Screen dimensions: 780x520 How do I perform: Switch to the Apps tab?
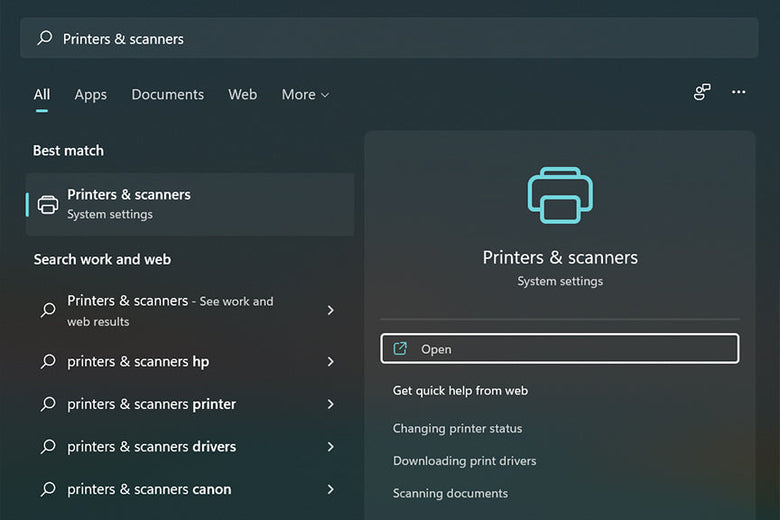[91, 95]
